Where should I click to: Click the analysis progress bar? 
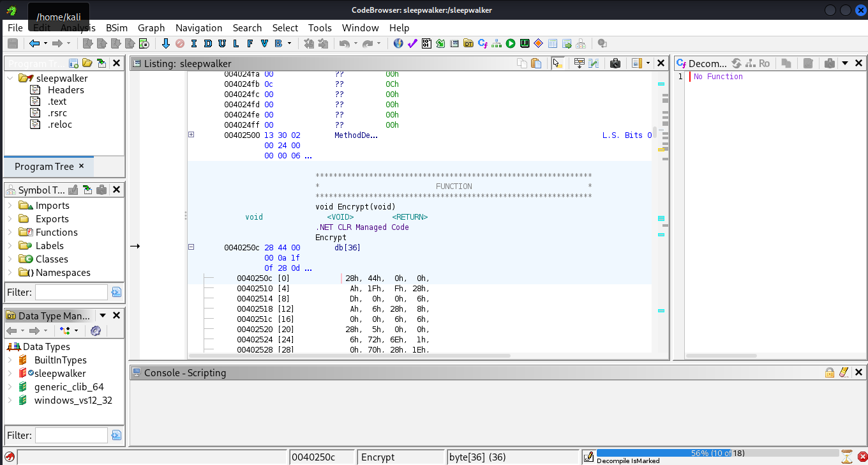pos(717,453)
